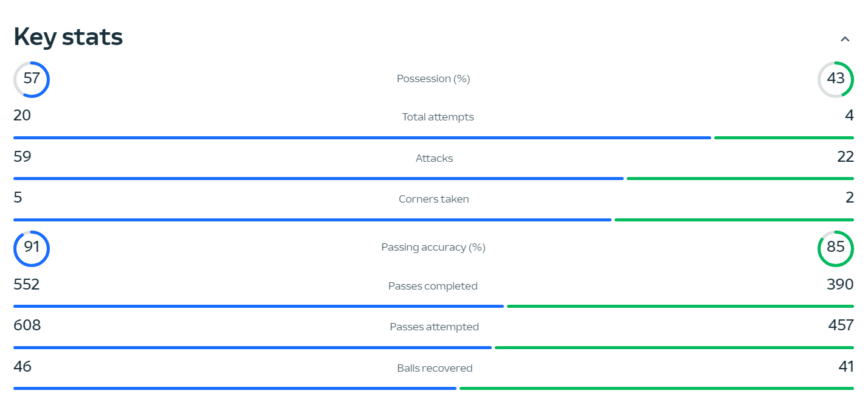Click the Passing accuracy (%) label
Image resolution: width=868 pixels, height=396 pixels.
[433, 248]
